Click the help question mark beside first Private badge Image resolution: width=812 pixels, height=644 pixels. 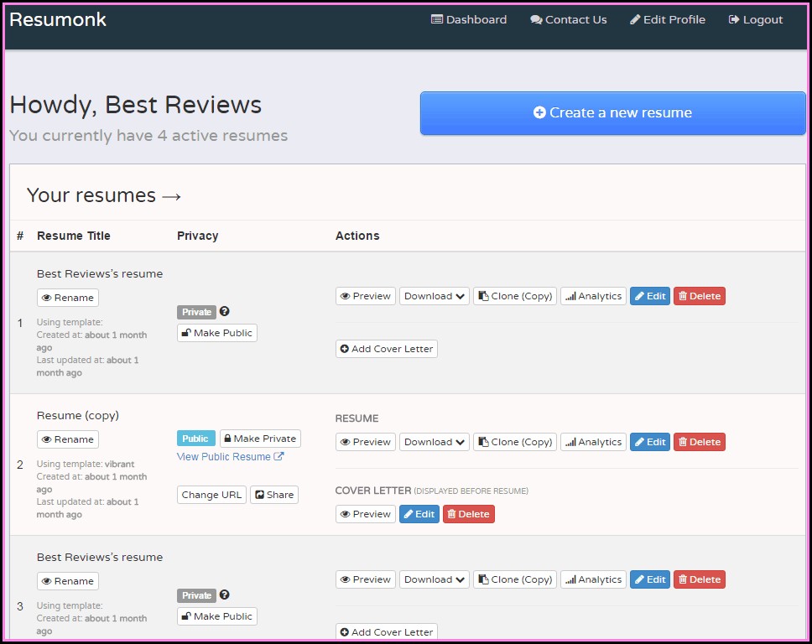click(224, 312)
